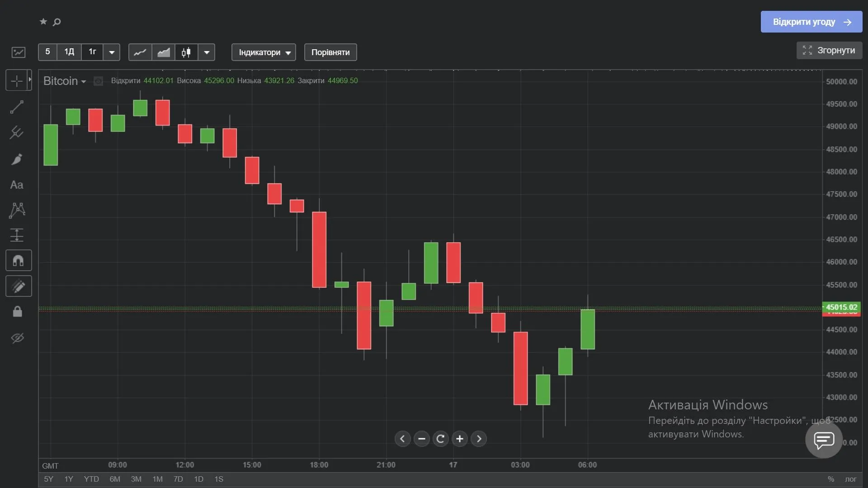Select the 7D date range
Viewport: 868px width, 488px height.
pyautogui.click(x=178, y=479)
